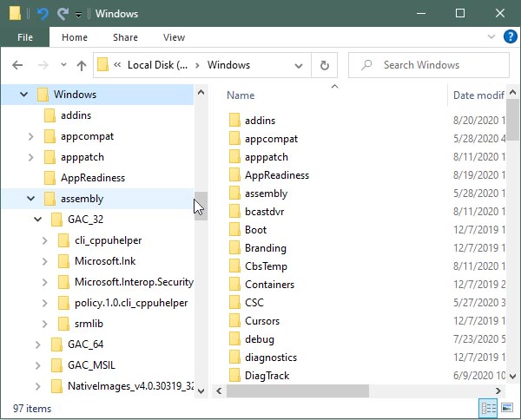The height and width of the screenshot is (420, 521).
Task: Expand apppatch in navigation tree
Action: point(31,157)
